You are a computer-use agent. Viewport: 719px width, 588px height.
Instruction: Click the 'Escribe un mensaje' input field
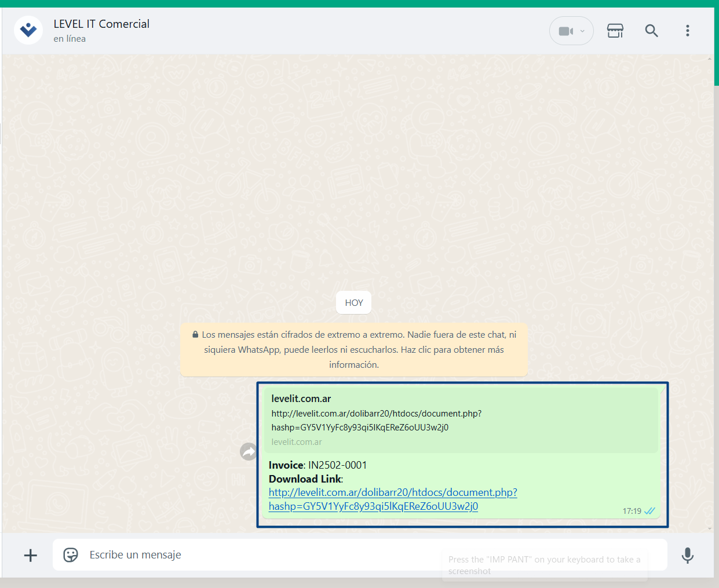tap(261, 555)
